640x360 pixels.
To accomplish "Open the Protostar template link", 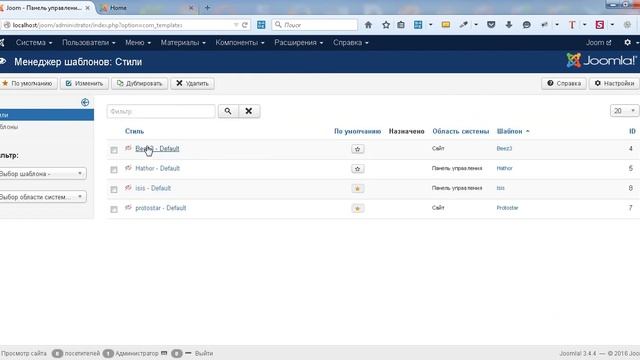I will pyautogui.click(x=507, y=208).
